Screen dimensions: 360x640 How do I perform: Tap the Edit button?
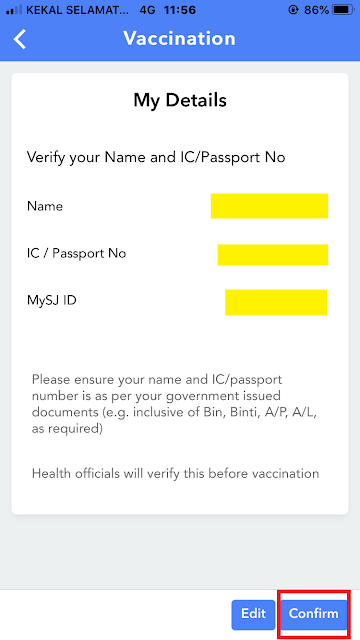coord(253,614)
